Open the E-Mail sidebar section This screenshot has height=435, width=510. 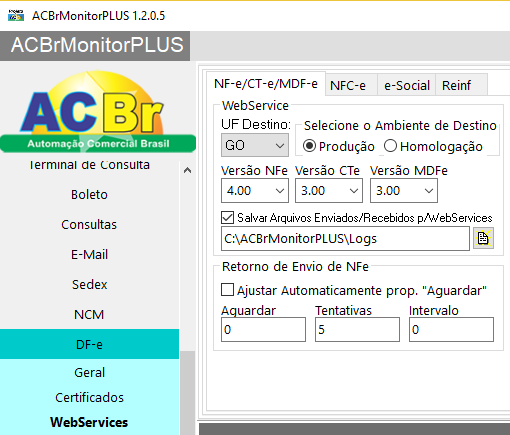[x=89, y=254]
